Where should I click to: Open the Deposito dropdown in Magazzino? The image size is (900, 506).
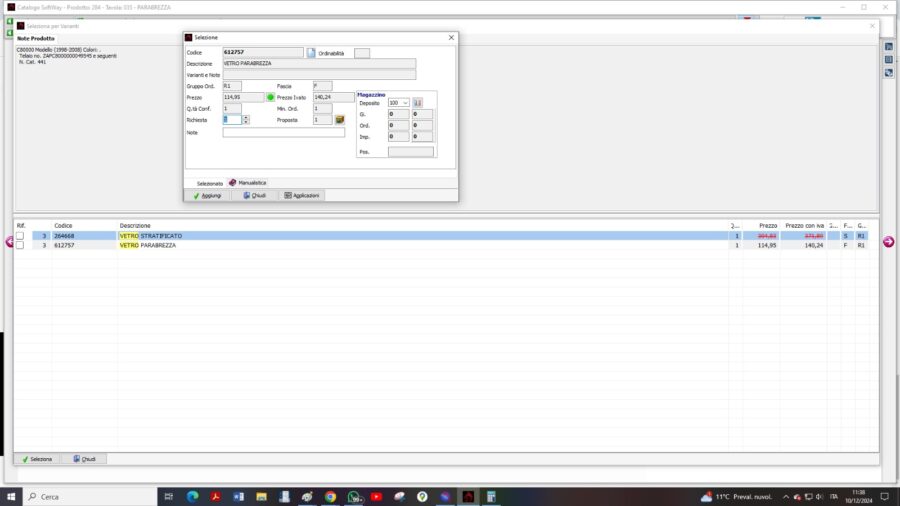[x=405, y=103]
